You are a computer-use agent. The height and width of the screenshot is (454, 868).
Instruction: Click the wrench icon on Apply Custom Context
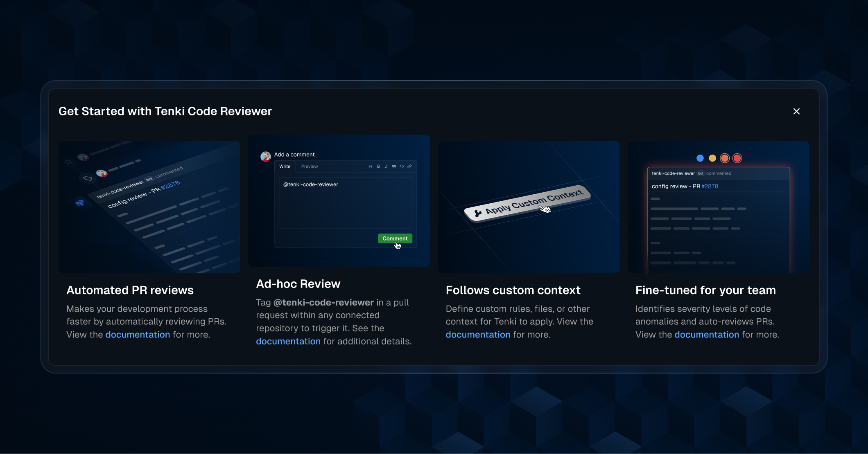pyautogui.click(x=477, y=213)
